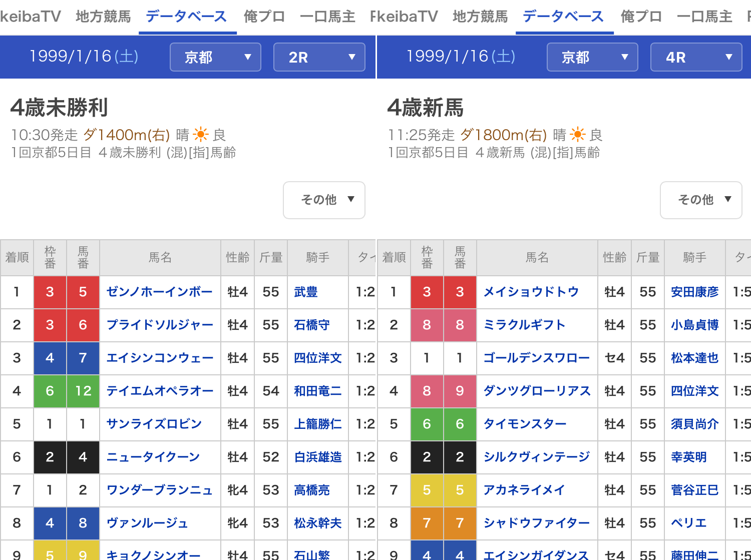Open the 京都 venue dropdown for 2R
751x560 pixels.
click(215, 57)
